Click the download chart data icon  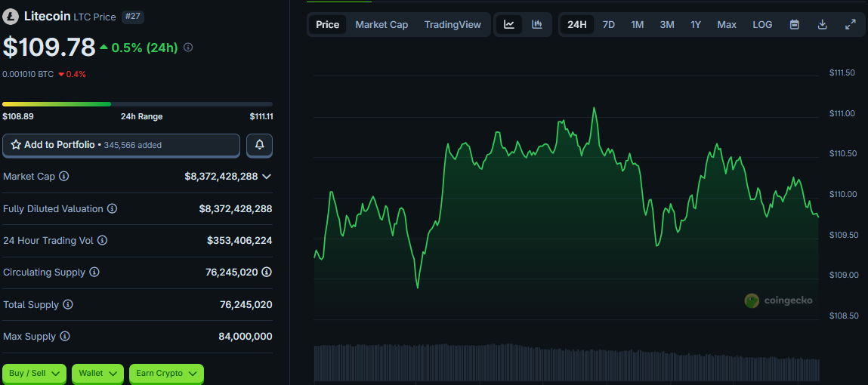(x=823, y=24)
